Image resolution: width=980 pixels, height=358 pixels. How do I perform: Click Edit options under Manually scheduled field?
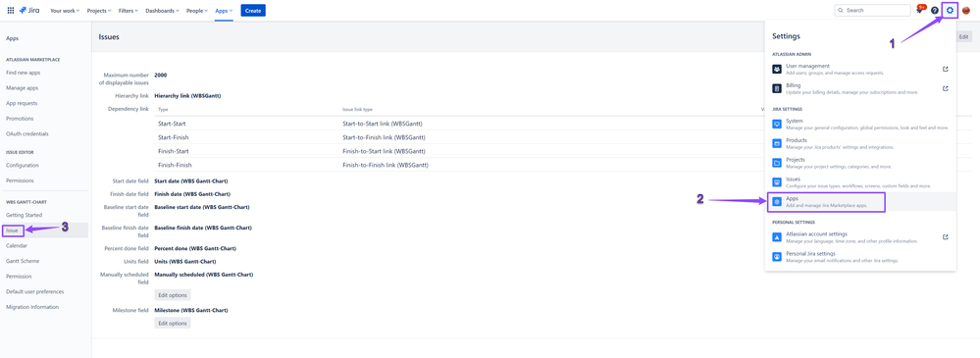(x=173, y=295)
